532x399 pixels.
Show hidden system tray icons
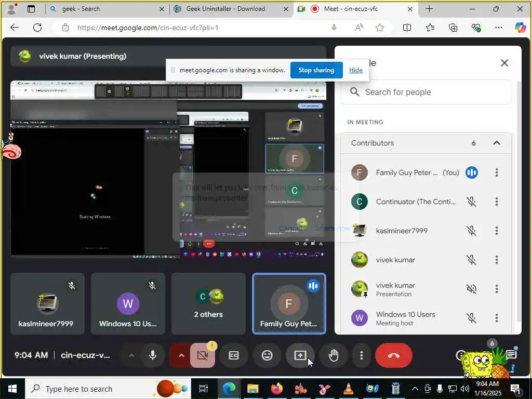point(415,389)
